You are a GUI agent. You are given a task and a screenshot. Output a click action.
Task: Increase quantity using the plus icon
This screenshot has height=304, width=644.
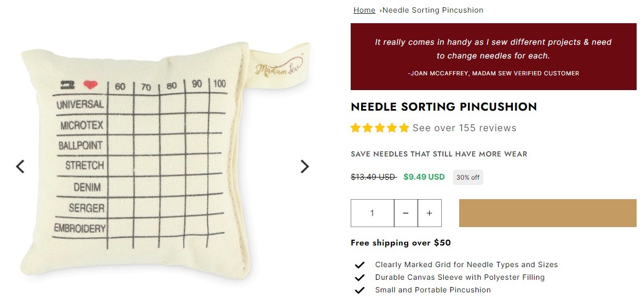pos(430,213)
